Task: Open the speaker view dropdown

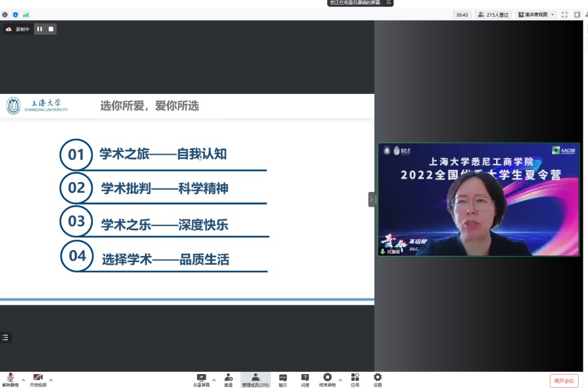Action: pos(537,15)
